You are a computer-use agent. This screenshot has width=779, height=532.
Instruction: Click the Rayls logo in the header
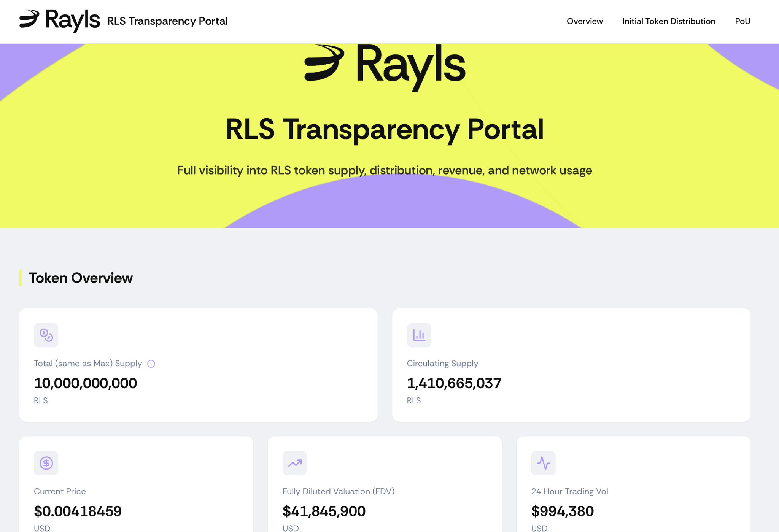[60, 20]
